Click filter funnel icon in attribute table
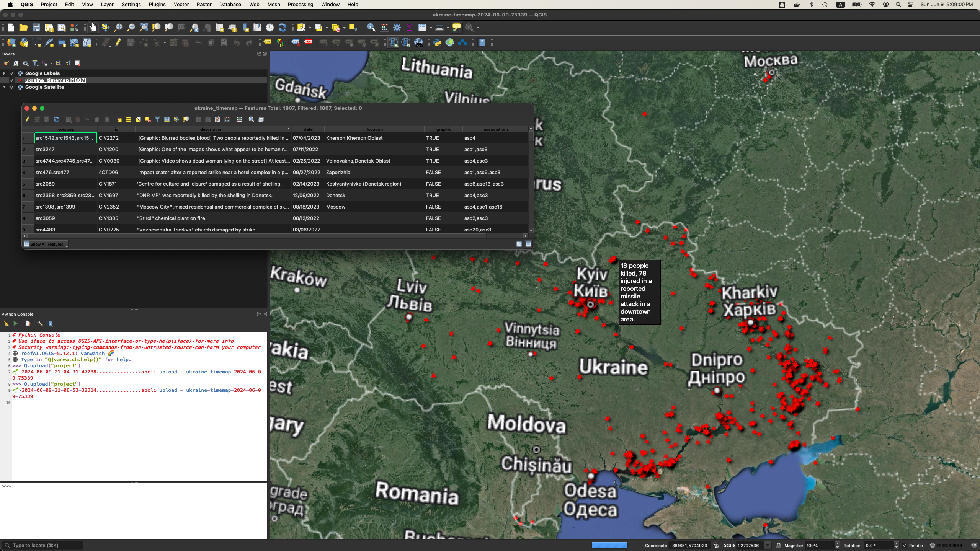The width and height of the screenshot is (980, 551). (x=157, y=119)
